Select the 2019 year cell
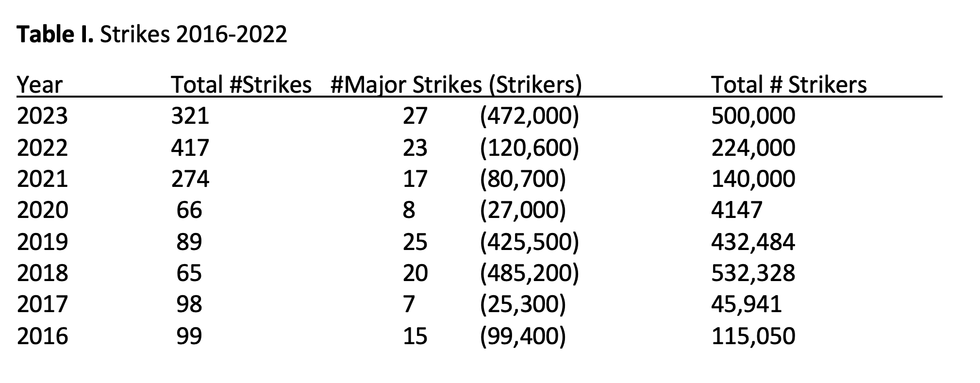Image resolution: width=980 pixels, height=383 pixels. pos(43,242)
